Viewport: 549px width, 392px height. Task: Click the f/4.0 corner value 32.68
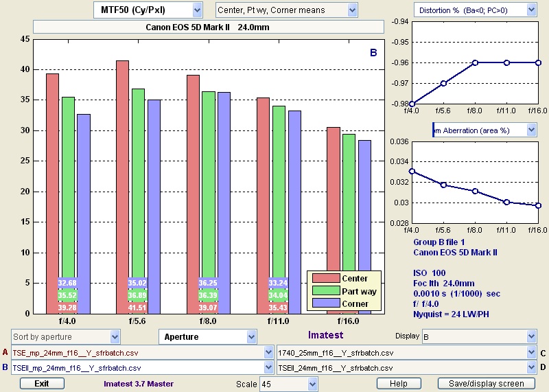point(67,283)
